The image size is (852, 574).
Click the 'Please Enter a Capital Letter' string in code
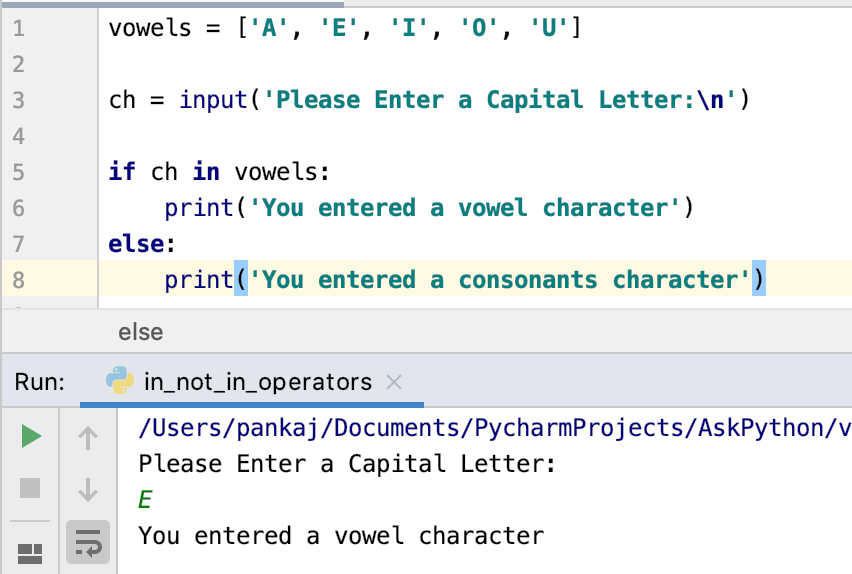pos(499,100)
